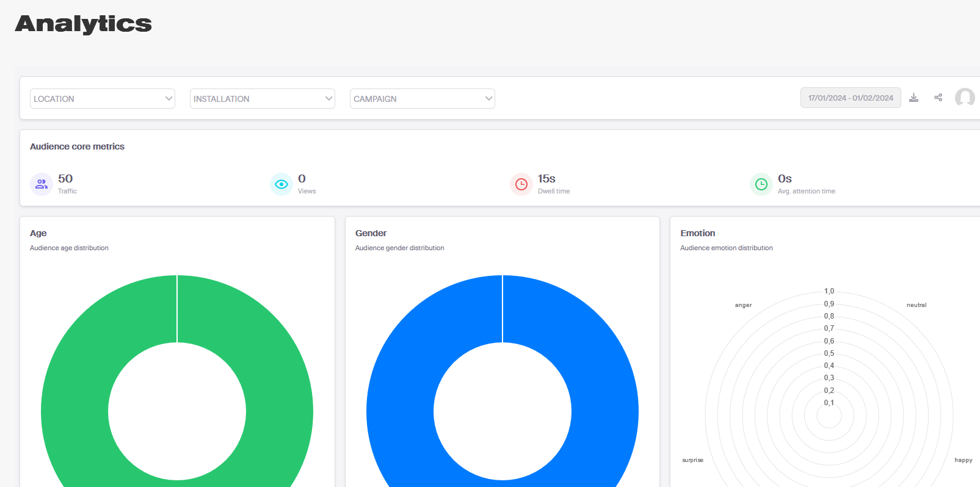Click the 'surprise' axis label

(692, 460)
